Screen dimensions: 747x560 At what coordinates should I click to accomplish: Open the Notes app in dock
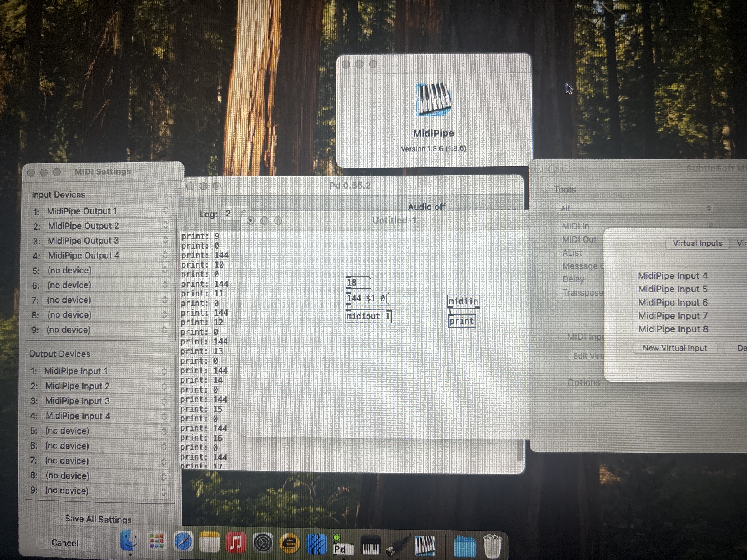click(209, 542)
